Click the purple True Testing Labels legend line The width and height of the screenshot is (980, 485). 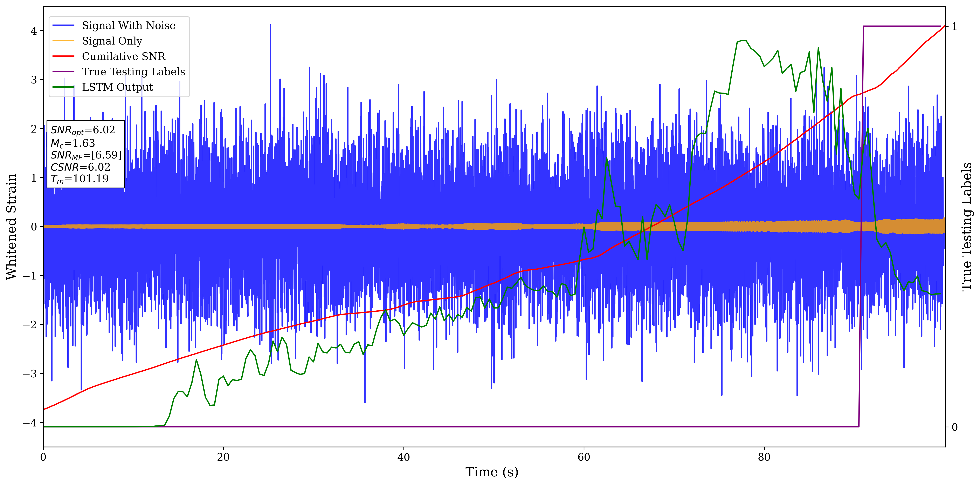coord(63,72)
